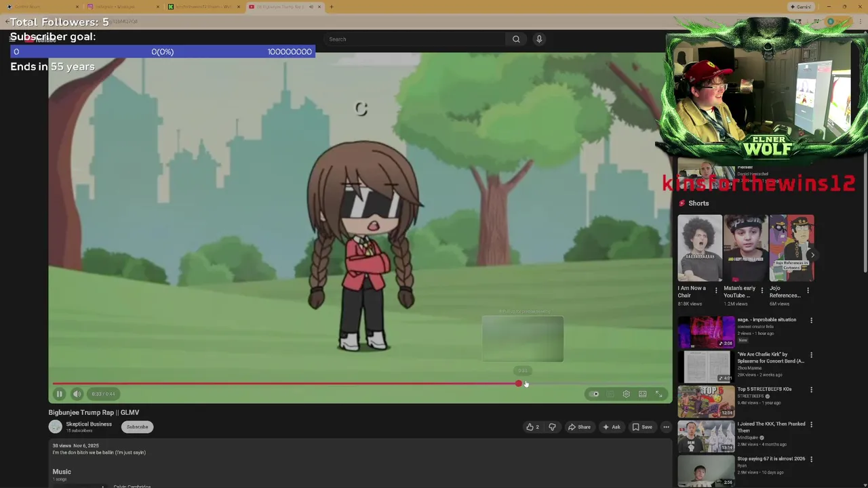Open options for 'I Joined The KKK' video

[x=811, y=424]
